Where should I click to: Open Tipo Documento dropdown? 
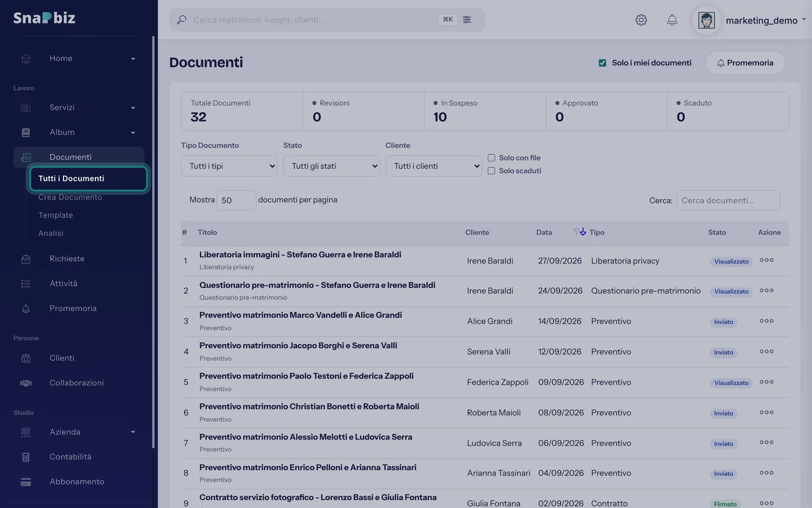point(229,166)
